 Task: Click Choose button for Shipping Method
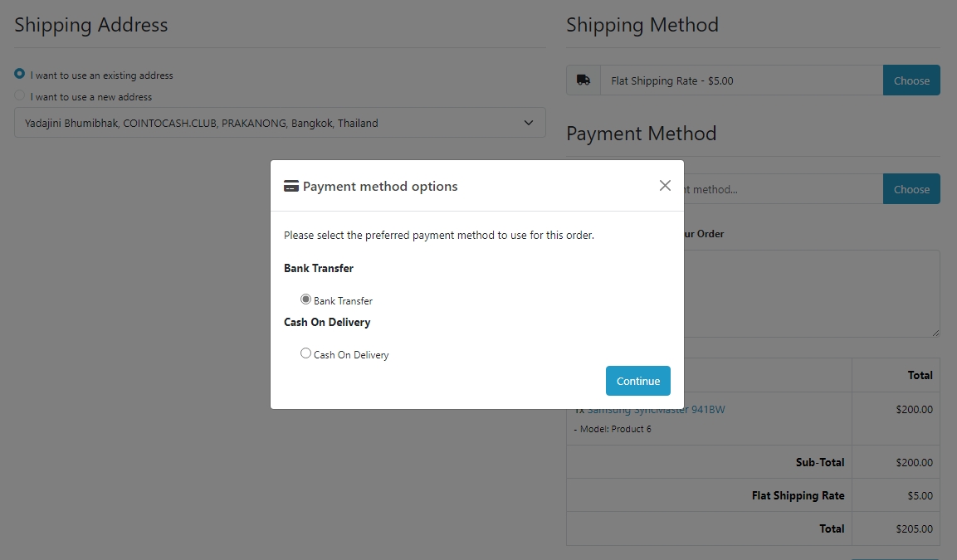click(911, 80)
